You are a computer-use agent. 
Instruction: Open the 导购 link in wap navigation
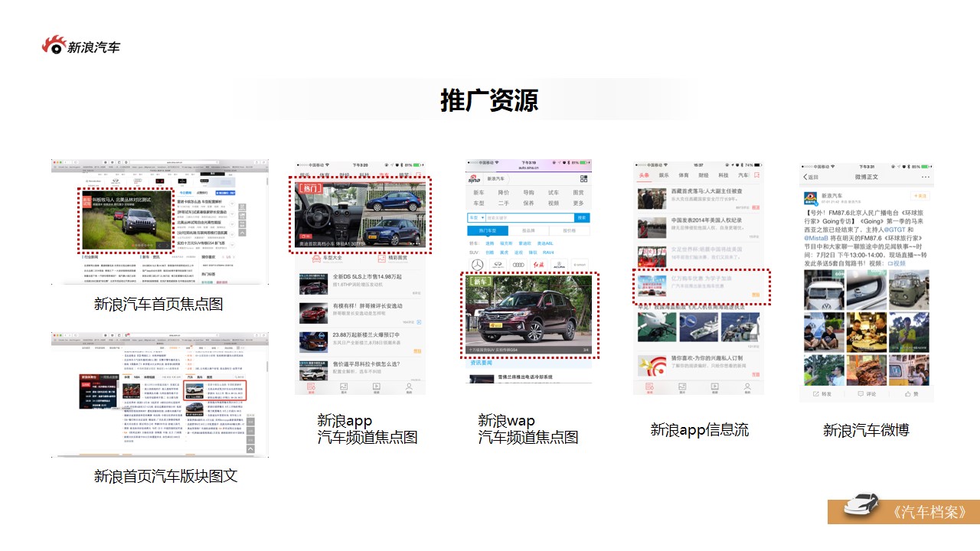point(528,192)
